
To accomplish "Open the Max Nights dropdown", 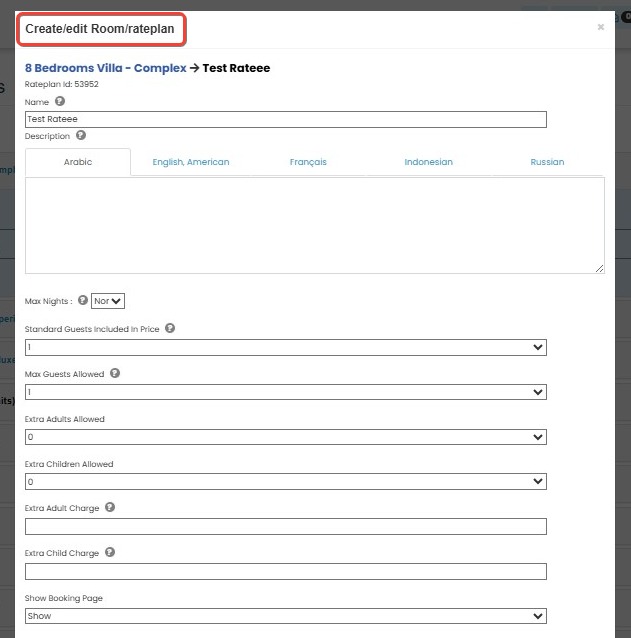I will pos(108,301).
